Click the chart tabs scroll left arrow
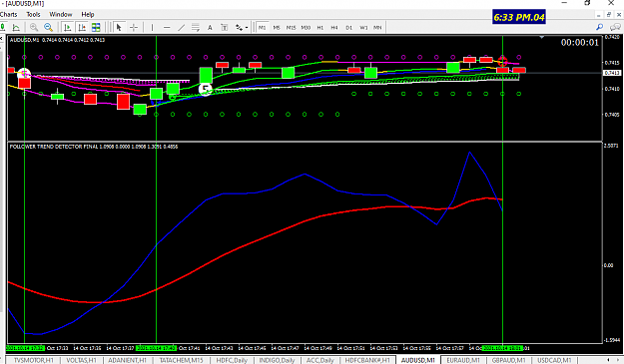624x364 pixels. pyautogui.click(x=608, y=360)
